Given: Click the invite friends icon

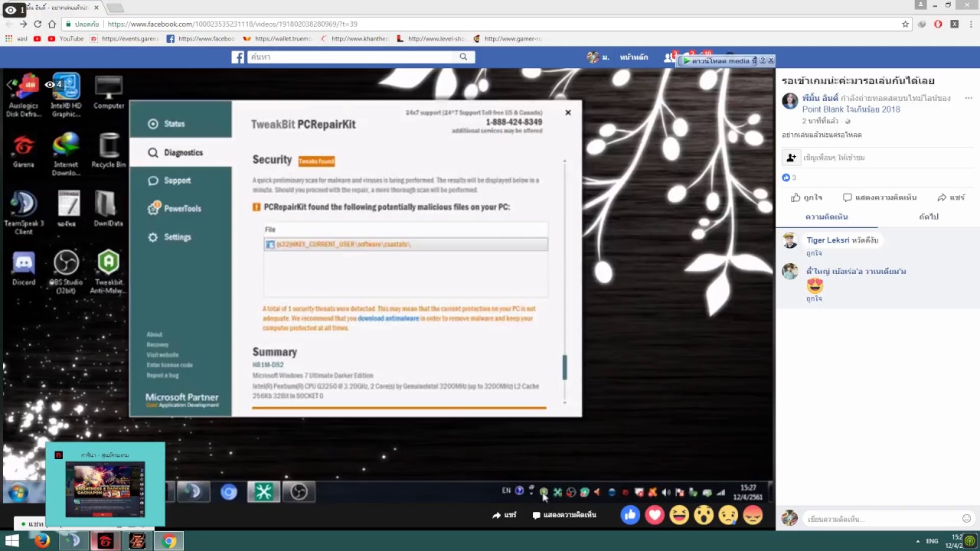Looking at the screenshot, I should coord(791,158).
